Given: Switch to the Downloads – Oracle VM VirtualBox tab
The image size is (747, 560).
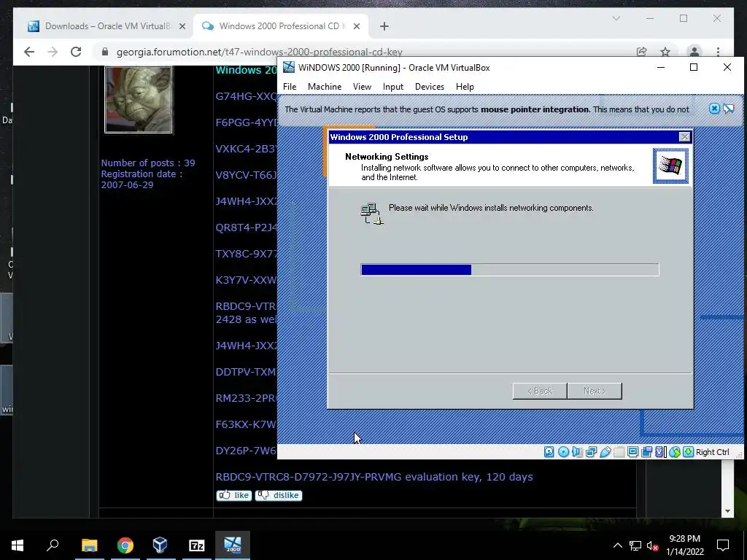Looking at the screenshot, I should pos(105,26).
